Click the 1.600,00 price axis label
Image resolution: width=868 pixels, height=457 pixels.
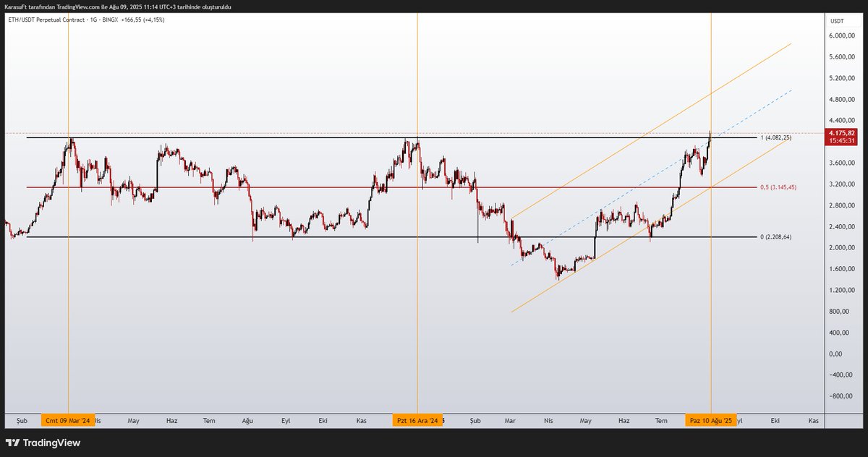tap(842, 269)
